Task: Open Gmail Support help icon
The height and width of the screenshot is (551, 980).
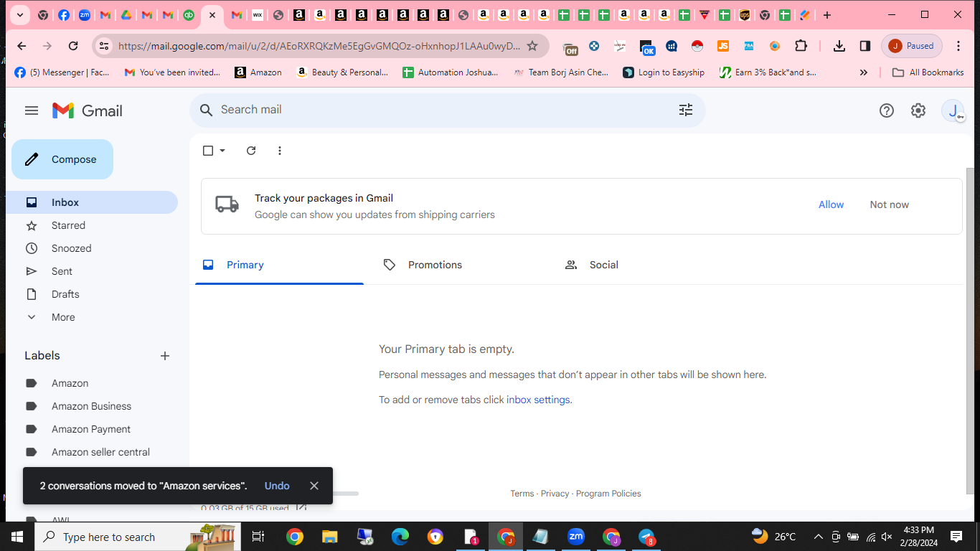Action: 887,110
